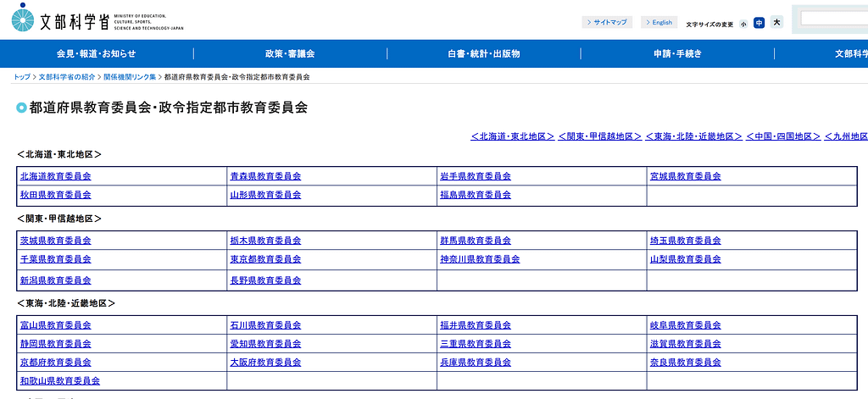
Task: Open the 会見・報道・お知らせ menu
Action: (x=97, y=53)
